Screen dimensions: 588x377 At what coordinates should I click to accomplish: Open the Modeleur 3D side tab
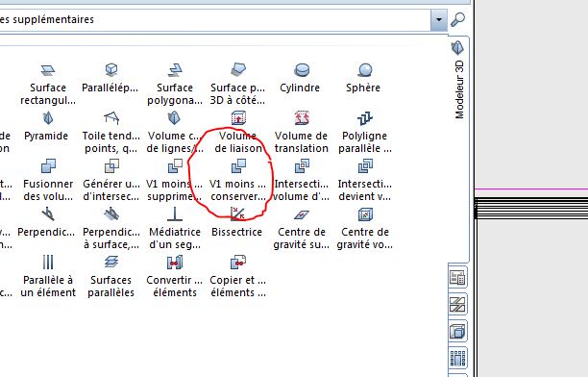(x=458, y=79)
